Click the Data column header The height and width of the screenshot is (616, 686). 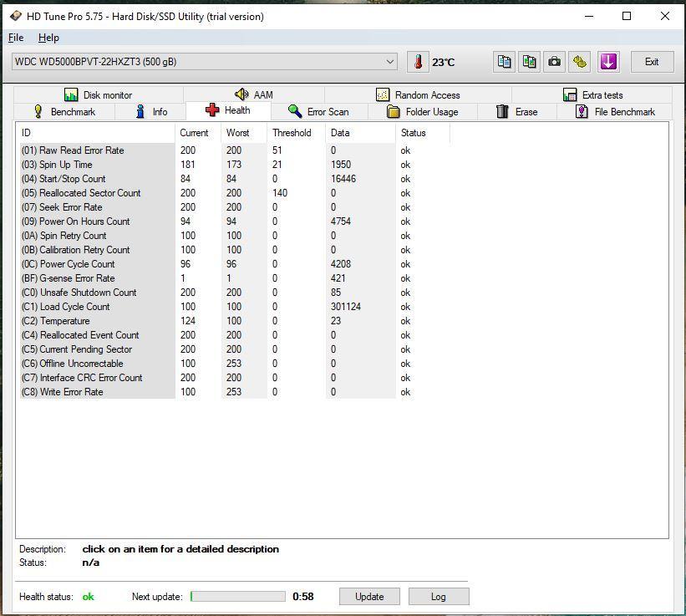(x=360, y=133)
